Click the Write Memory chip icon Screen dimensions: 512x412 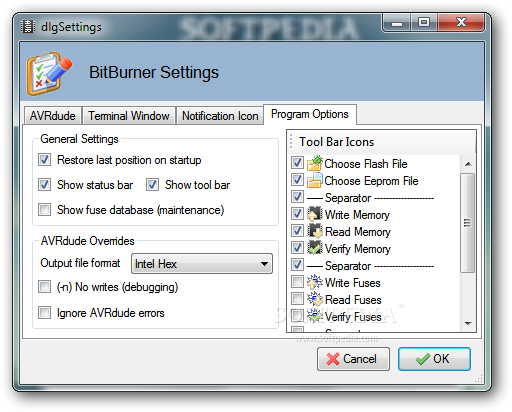[315, 214]
